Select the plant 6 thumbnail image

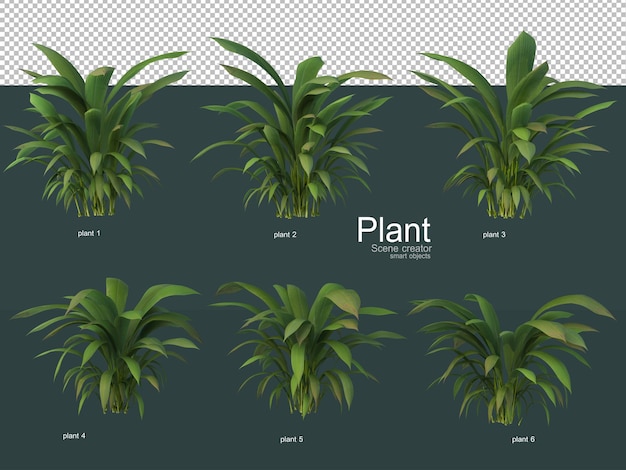(512, 359)
